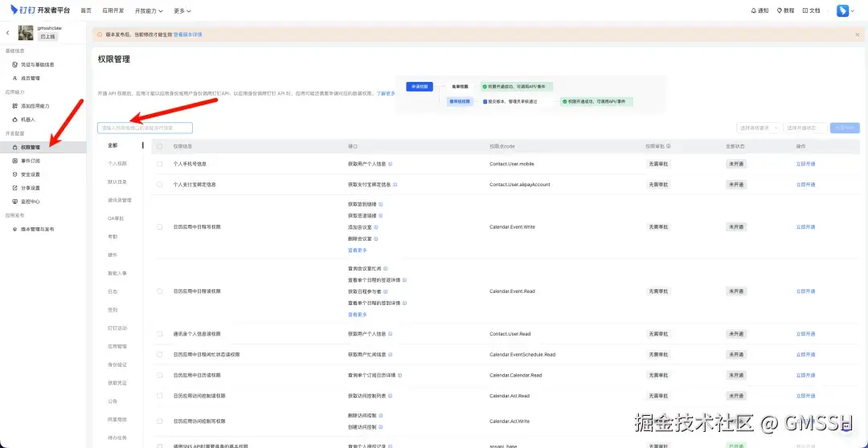
Task: Open 机器人 in the sidebar
Action: [x=27, y=120]
